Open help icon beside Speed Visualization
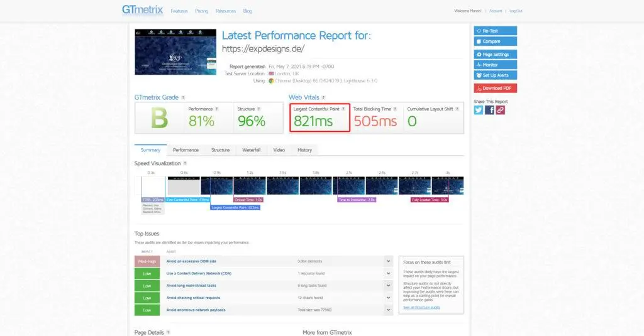Image resolution: width=644 pixels, height=336 pixels. 185,163
